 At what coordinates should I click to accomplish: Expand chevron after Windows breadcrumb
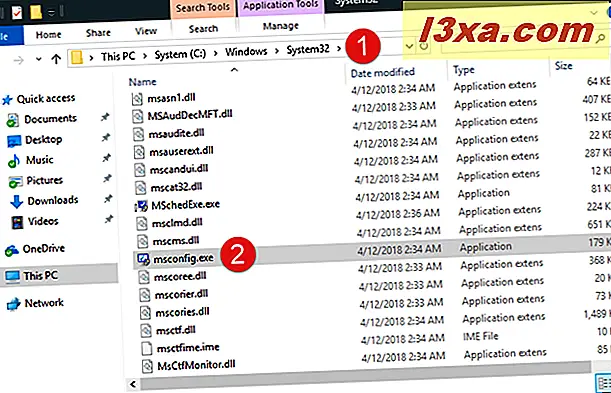(277, 51)
